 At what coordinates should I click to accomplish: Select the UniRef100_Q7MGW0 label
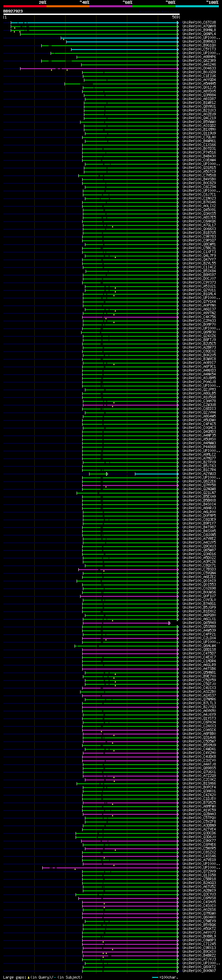[x=199, y=913]
